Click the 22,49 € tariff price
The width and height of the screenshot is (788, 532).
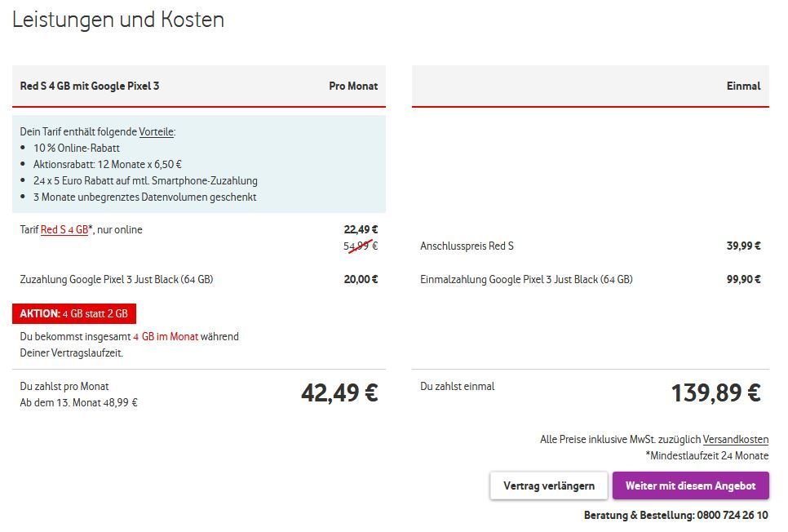coord(361,229)
